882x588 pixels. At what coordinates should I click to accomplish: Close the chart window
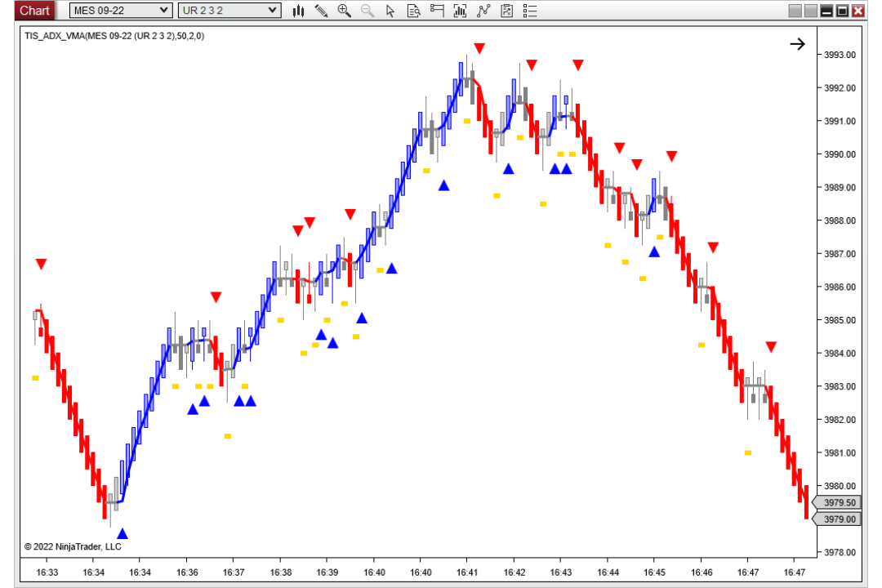(x=857, y=11)
